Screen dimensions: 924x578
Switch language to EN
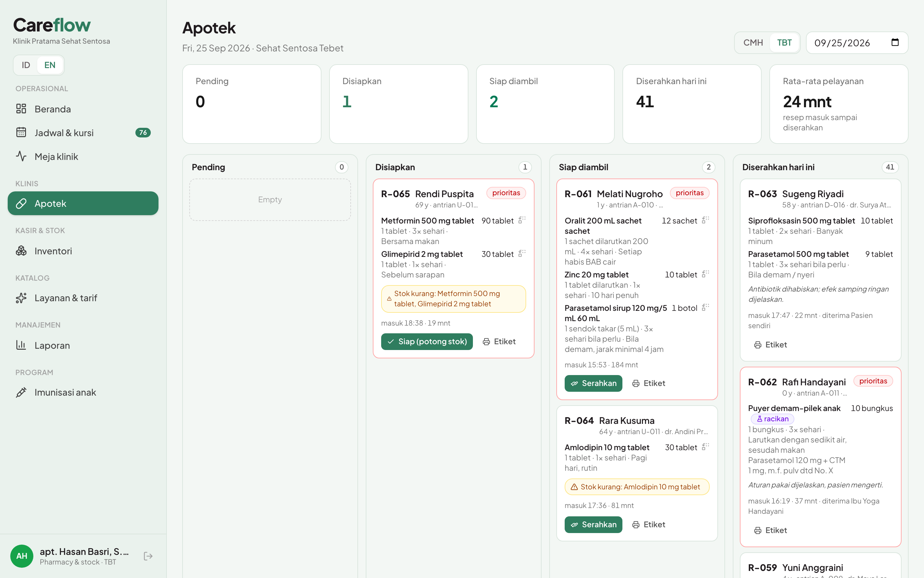click(50, 65)
